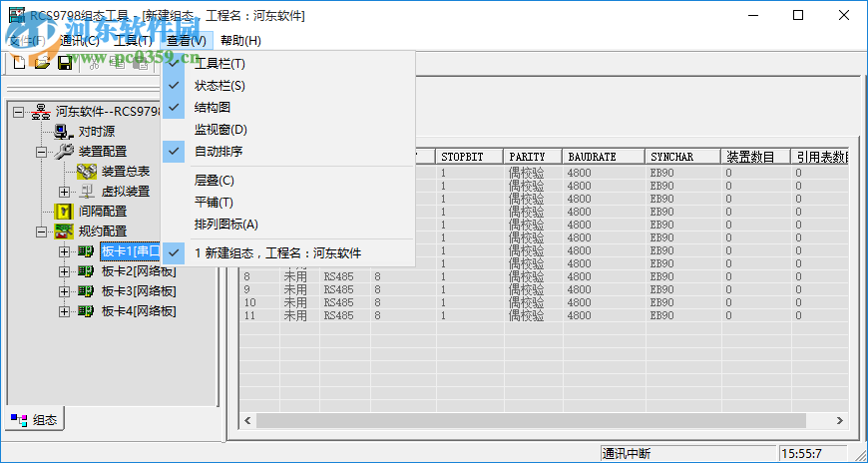This screenshot has width=868, height=463.
Task: Click the scroll right arrow of table
Action: click(x=840, y=421)
